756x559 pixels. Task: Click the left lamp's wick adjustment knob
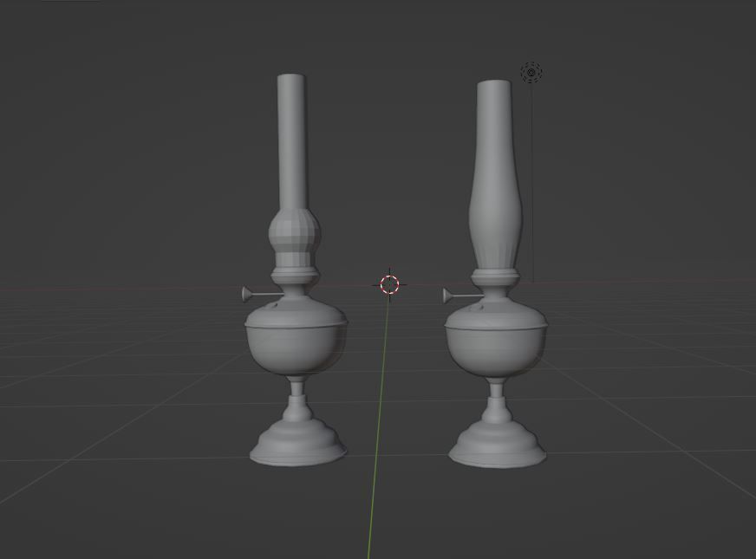[247, 294]
